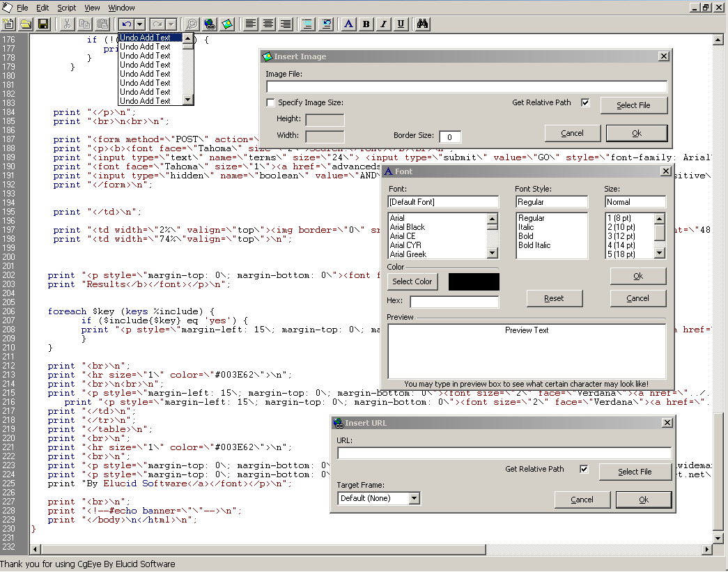Uncheck Get Relative Path in Insert URL
This screenshot has width=728, height=572.
[584, 470]
